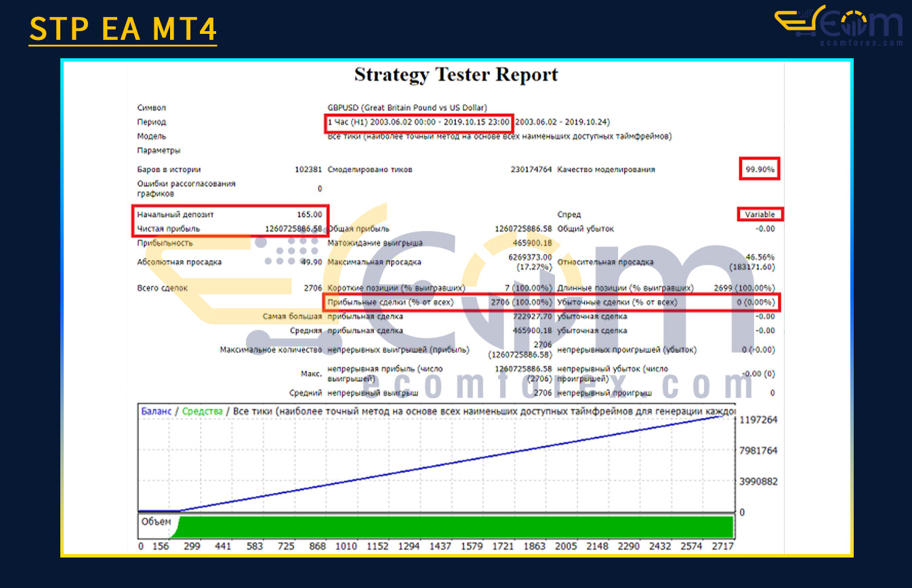
Task: Click the 'Начальный депозит' label
Action: click(x=175, y=214)
